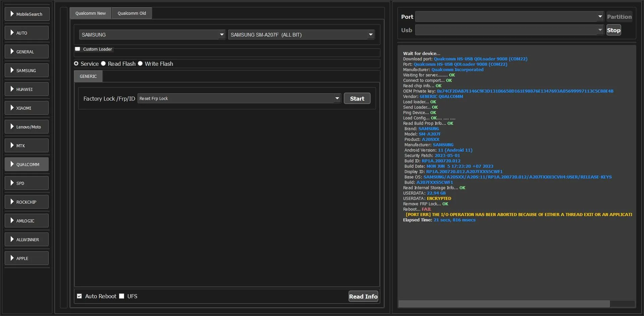Expand the MTK sidebar category
This screenshot has height=316, width=644.
click(x=27, y=146)
